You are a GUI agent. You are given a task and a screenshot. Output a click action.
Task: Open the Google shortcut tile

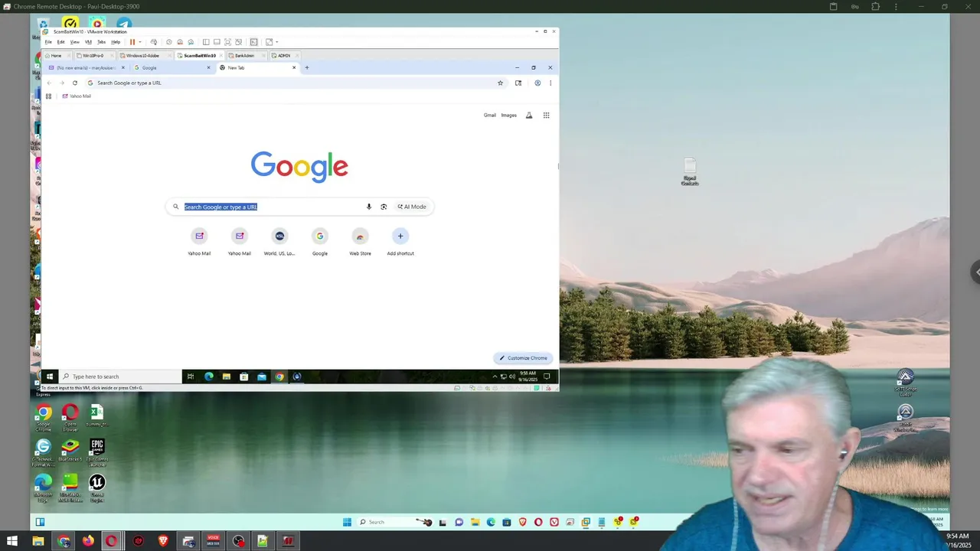pos(320,242)
